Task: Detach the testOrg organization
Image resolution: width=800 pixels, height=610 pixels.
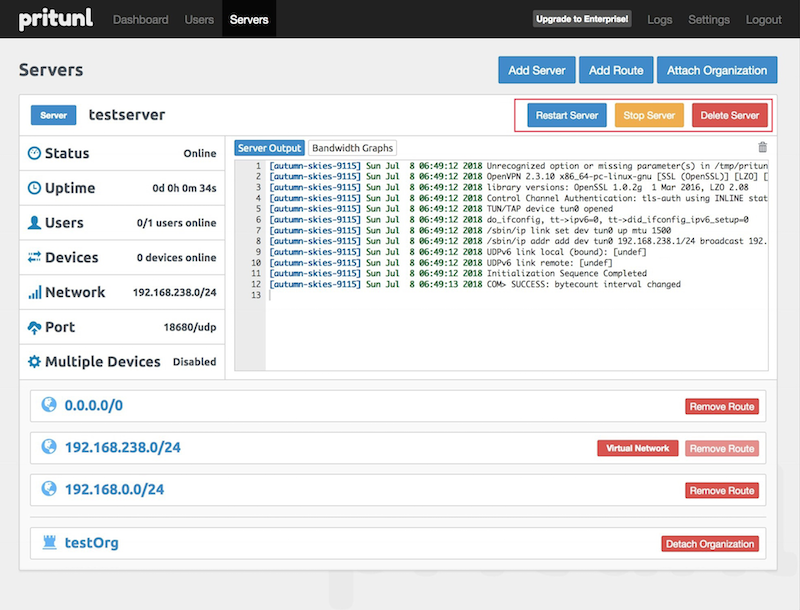Action: click(x=710, y=544)
